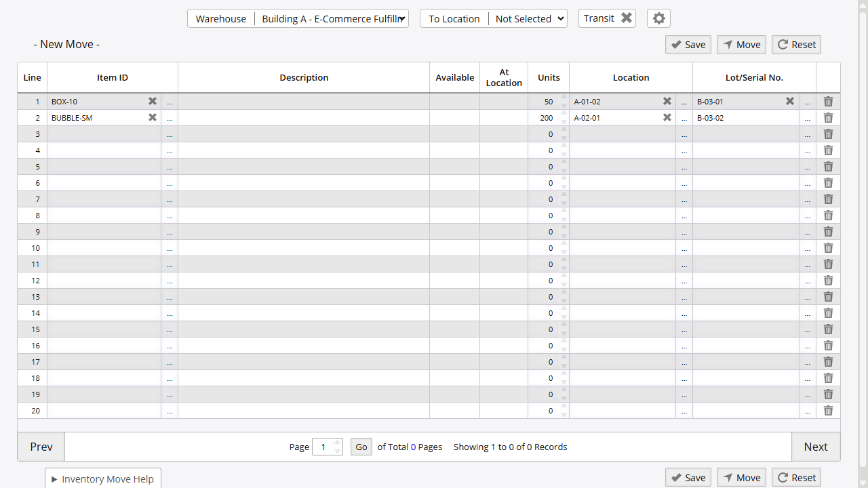The width and height of the screenshot is (868, 488).
Task: Go to the Next page
Action: click(x=815, y=447)
